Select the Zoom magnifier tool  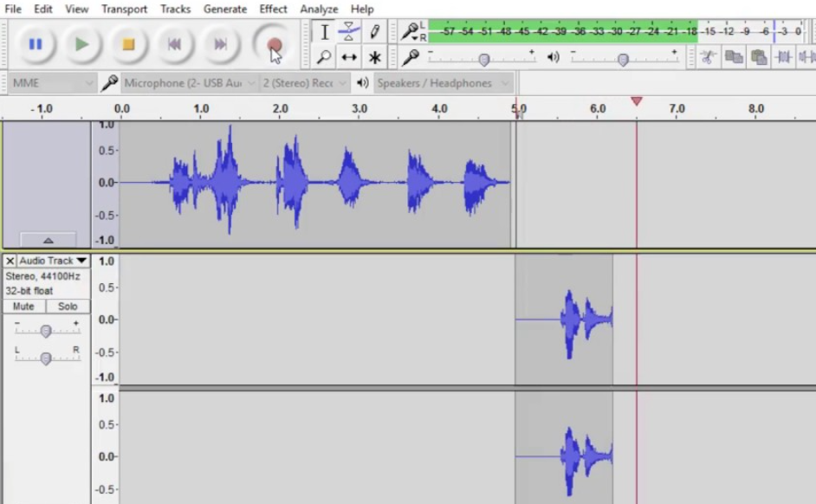[324, 56]
